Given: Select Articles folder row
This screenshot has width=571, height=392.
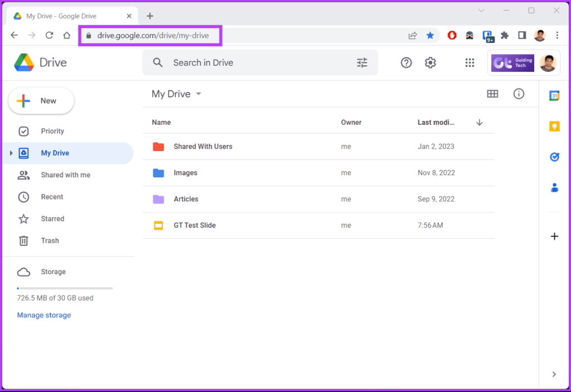Looking at the screenshot, I should 318,199.
